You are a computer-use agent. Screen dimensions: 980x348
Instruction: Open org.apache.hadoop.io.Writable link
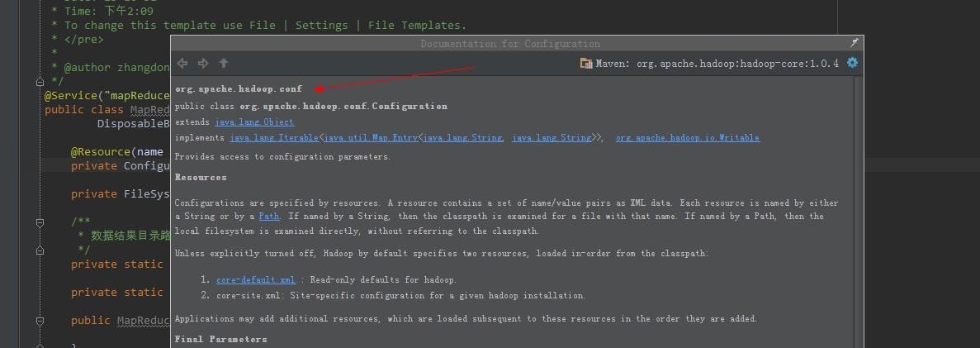click(x=688, y=138)
